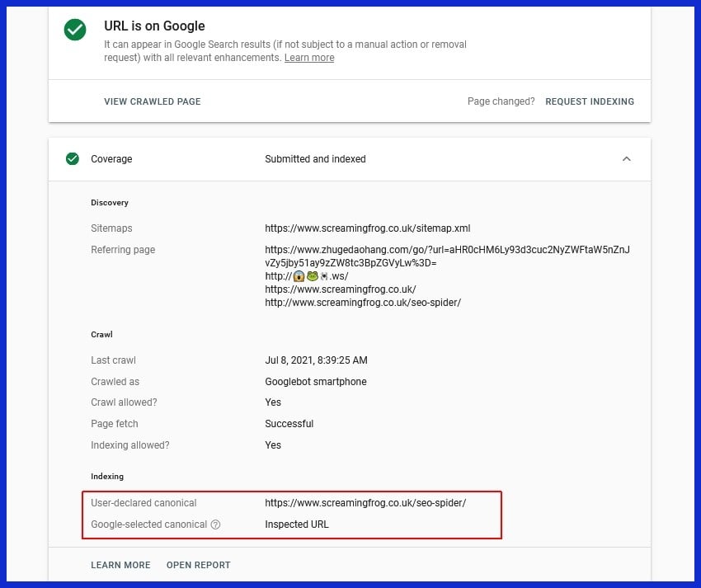The width and height of the screenshot is (701, 588).
Task: Click the green checkmark beside URL is on Google
Action: [75, 30]
